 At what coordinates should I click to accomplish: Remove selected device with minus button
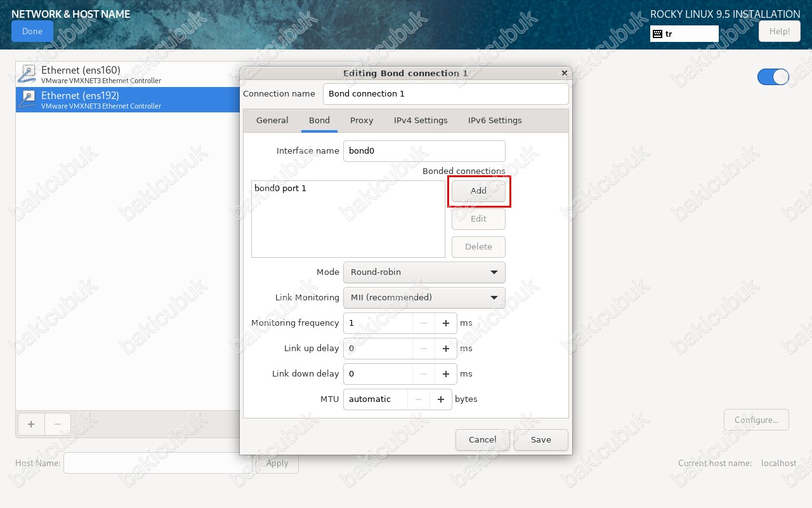click(x=58, y=424)
